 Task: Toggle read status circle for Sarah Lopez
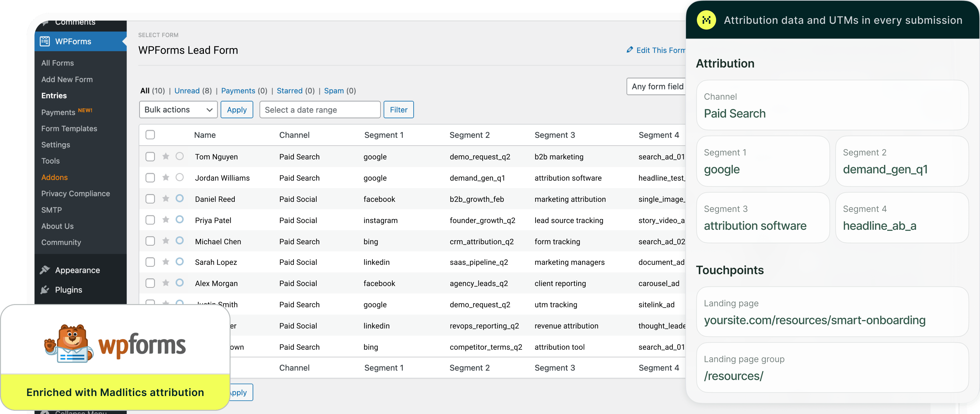(179, 262)
